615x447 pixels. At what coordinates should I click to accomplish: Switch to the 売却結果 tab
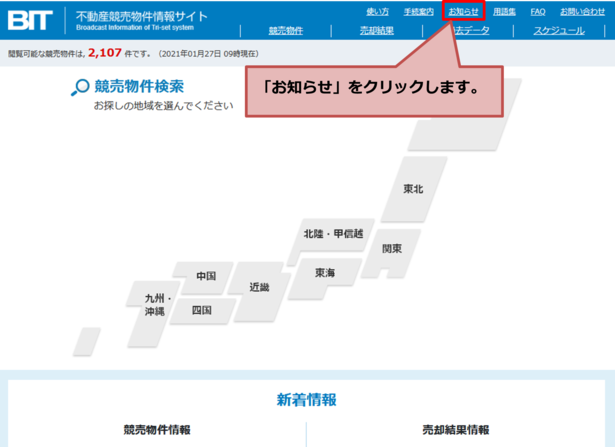pyautogui.click(x=377, y=31)
